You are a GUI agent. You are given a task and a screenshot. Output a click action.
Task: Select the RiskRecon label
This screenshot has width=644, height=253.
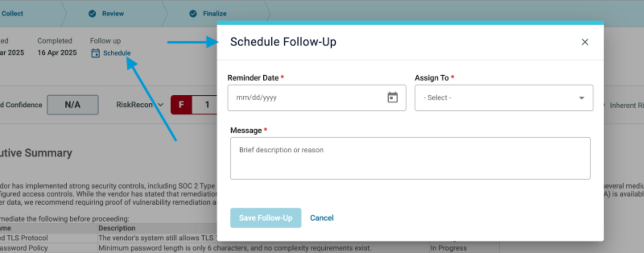(134, 105)
